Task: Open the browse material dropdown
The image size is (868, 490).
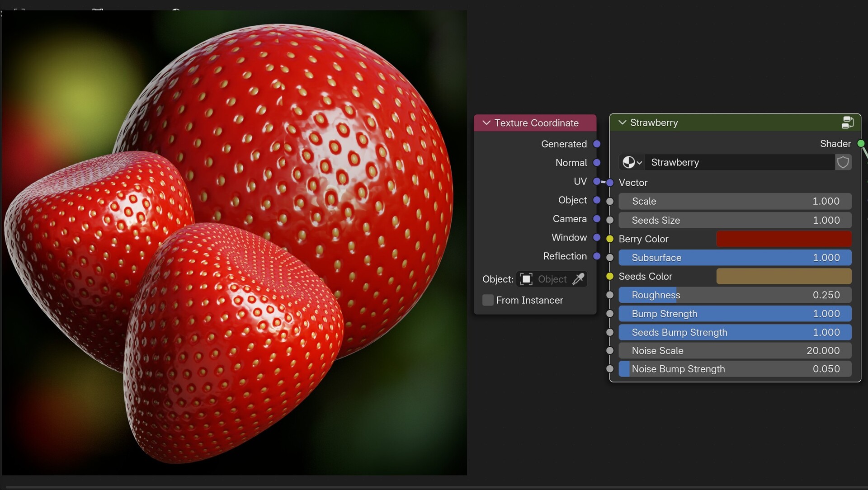Action: 638,162
